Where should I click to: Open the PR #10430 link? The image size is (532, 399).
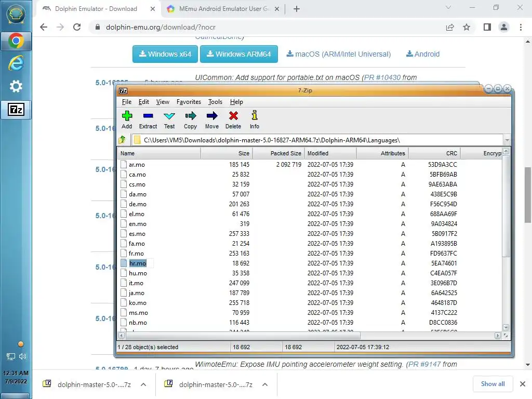[382, 77]
